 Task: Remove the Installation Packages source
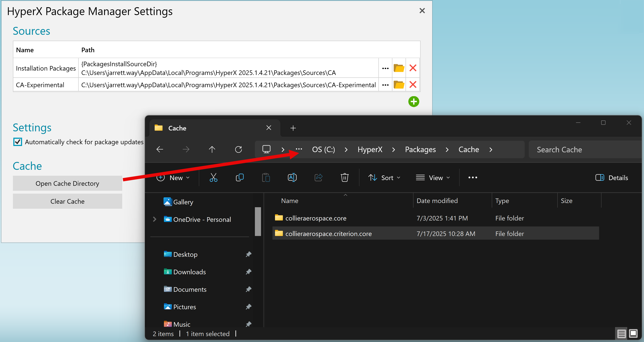click(413, 68)
